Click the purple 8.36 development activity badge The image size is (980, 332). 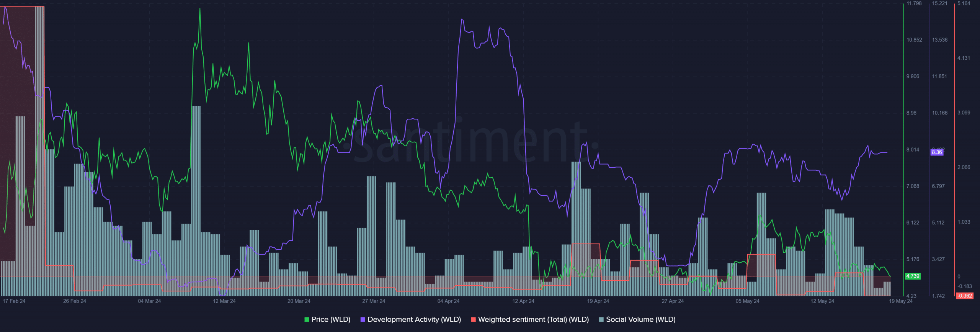937,152
